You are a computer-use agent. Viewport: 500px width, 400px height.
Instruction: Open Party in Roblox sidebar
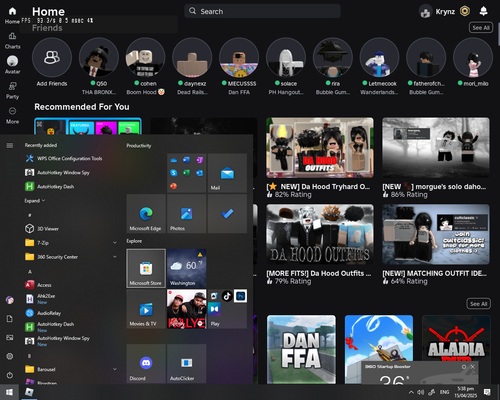tap(12, 86)
